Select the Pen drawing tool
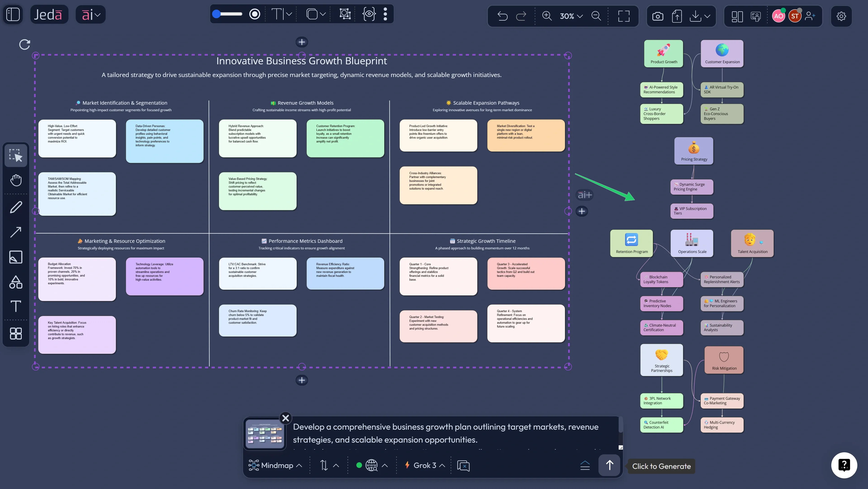Viewport: 868px width, 489px height. click(x=15, y=207)
